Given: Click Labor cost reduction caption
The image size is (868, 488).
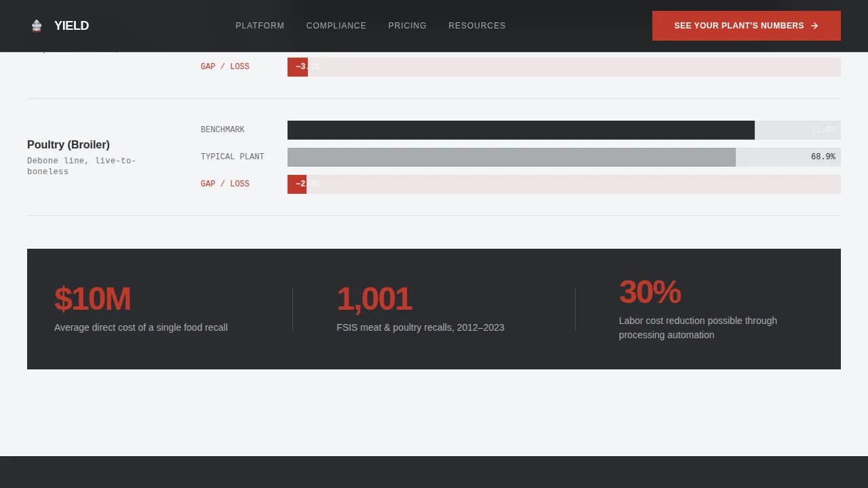Looking at the screenshot, I should pos(698,327).
